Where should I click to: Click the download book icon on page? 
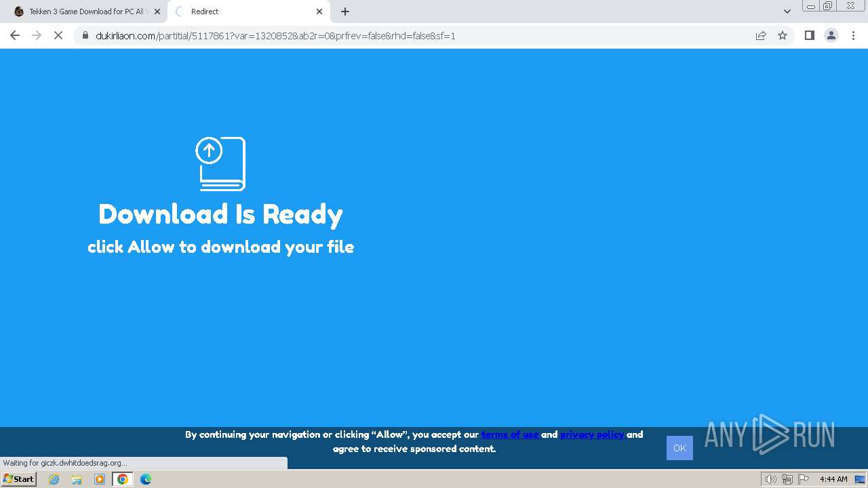pos(220,163)
